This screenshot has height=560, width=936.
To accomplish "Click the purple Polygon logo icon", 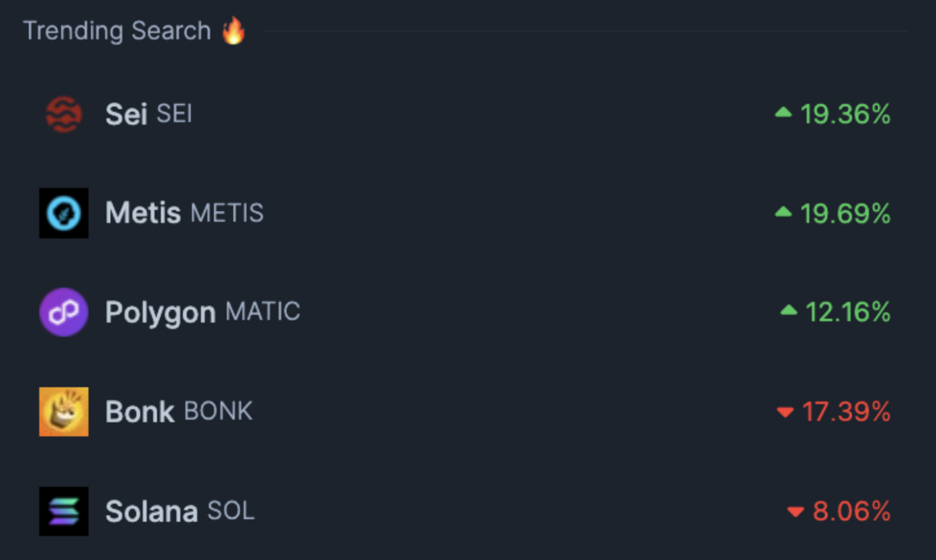I will pos(64,312).
